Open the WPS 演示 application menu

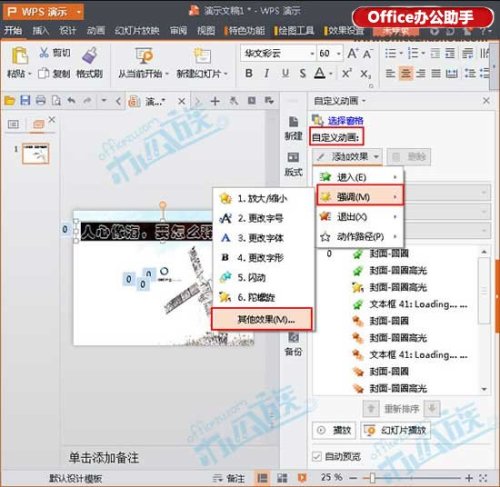point(43,12)
